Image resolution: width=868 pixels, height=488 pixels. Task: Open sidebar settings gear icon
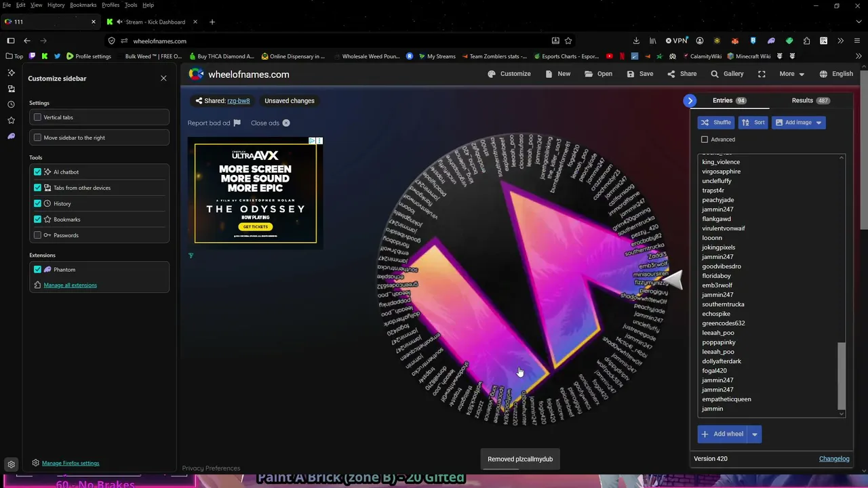(x=11, y=465)
